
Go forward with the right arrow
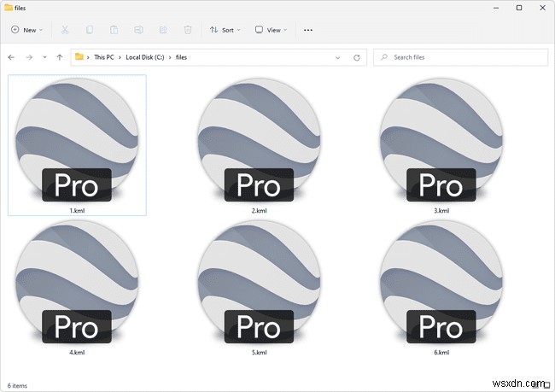tap(29, 57)
